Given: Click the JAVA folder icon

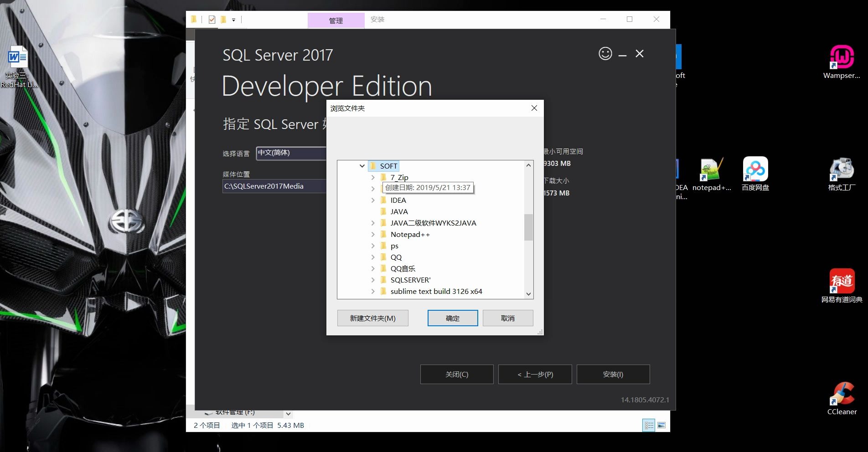Looking at the screenshot, I should [383, 211].
